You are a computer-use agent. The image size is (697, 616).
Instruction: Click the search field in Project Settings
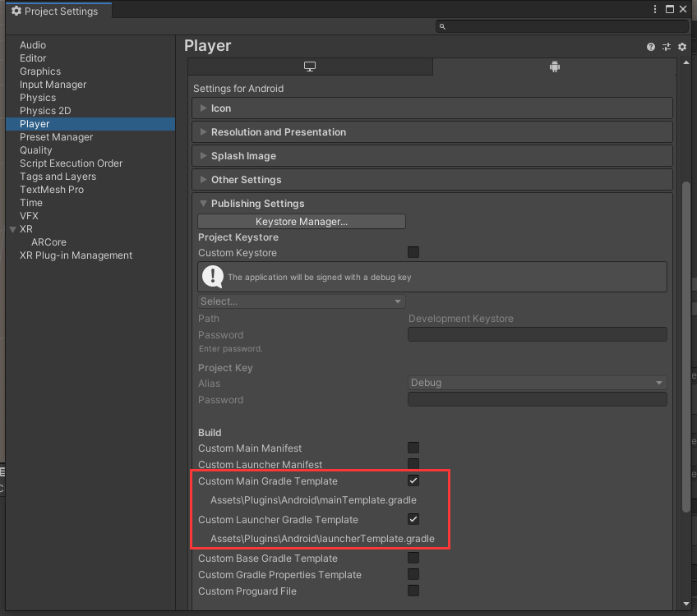562,26
